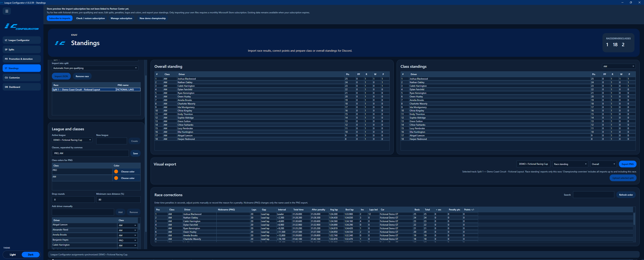Open the Race standing export type dropdown

(x=570, y=164)
